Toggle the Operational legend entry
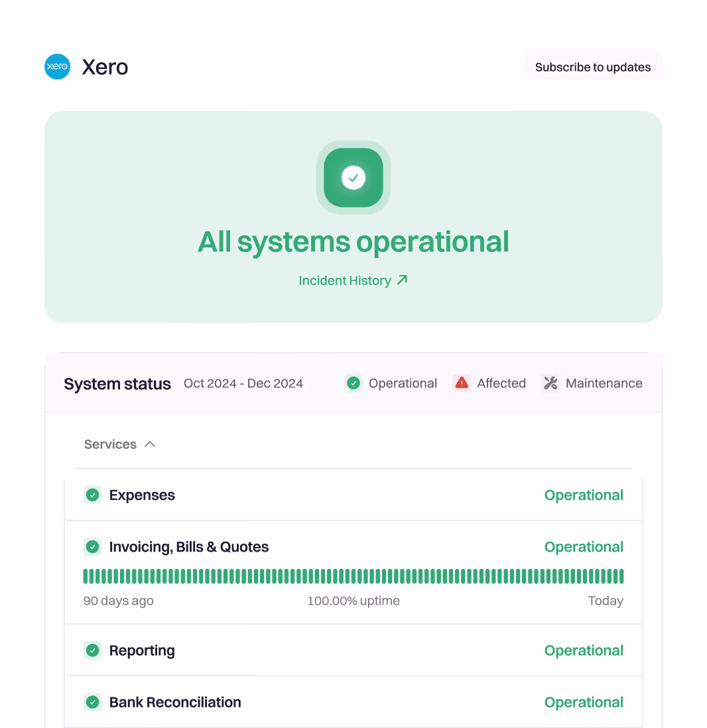Screen dimensions: 707x728 390,383
